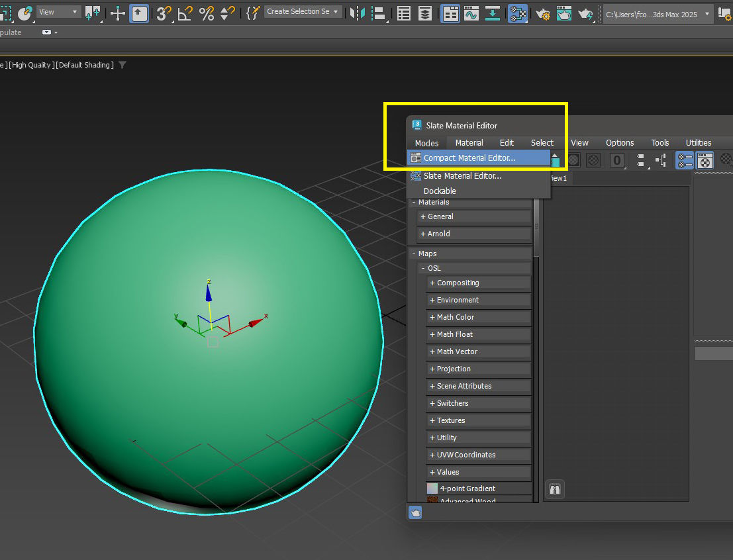Viewport: 733px width, 560px height.
Task: Toggle Percent Snap in main toolbar
Action: click(x=206, y=13)
